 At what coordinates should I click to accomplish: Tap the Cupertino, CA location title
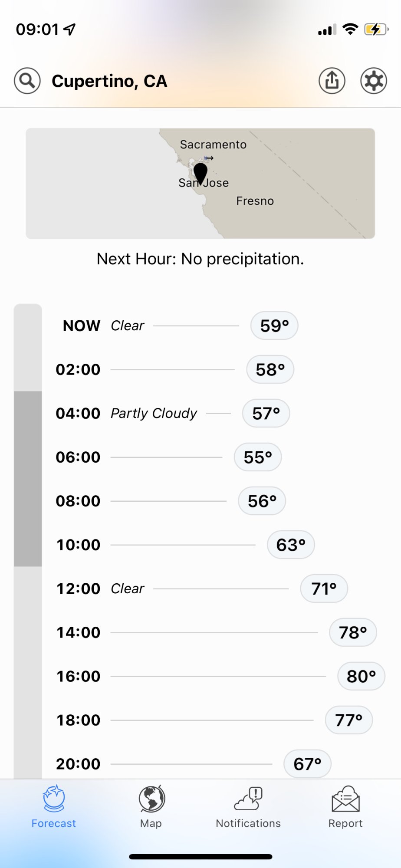point(109,81)
